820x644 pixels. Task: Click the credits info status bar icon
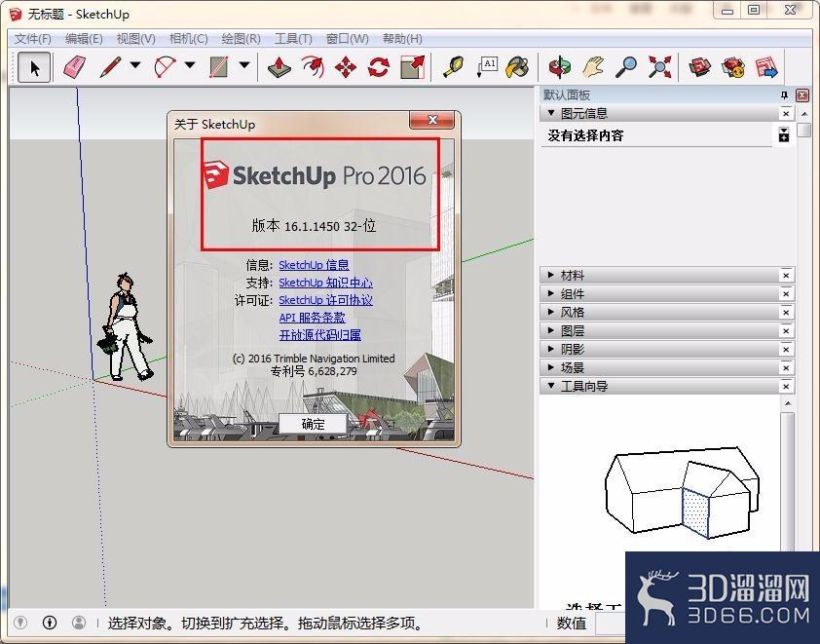50,622
